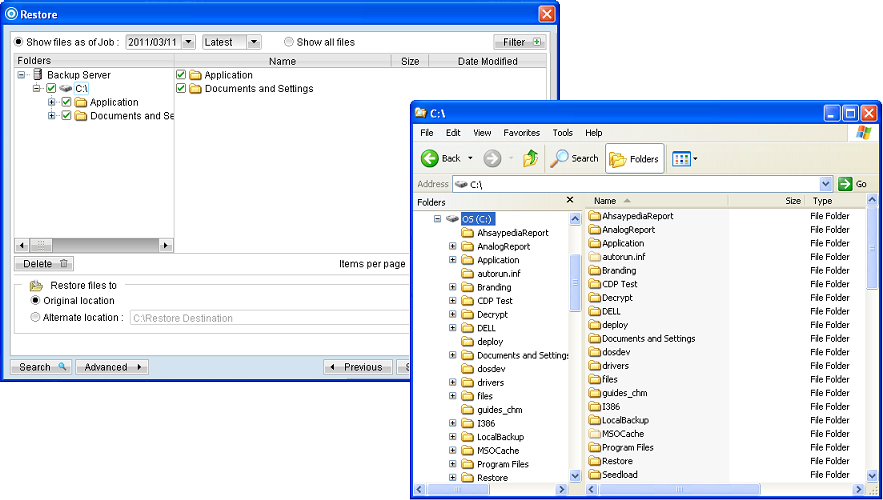
Task: Open the 2011/03/11 job date dropdown
Action: point(188,42)
